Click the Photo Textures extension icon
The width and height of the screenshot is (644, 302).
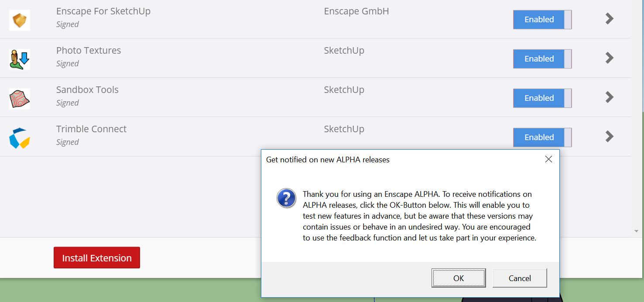coord(20,59)
